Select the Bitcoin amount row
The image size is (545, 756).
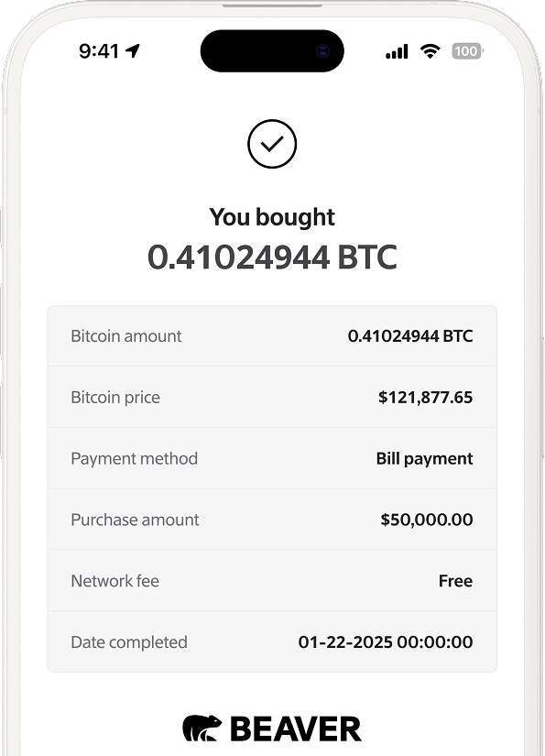(272, 336)
